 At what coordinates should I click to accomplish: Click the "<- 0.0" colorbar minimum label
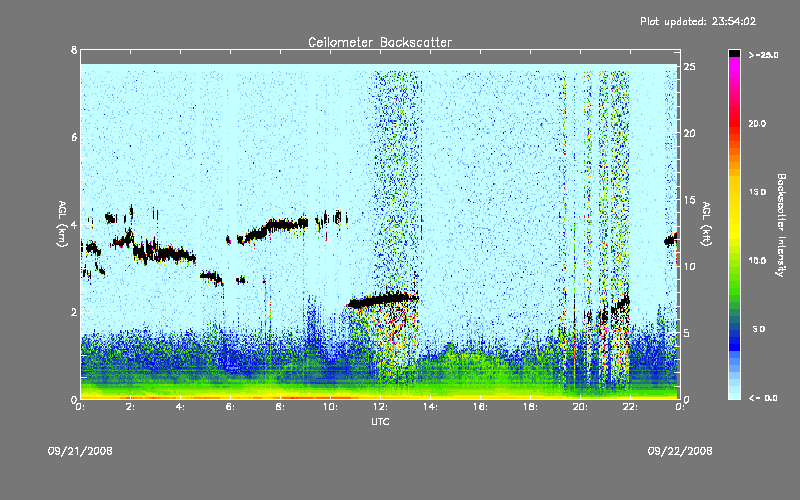tap(763, 398)
